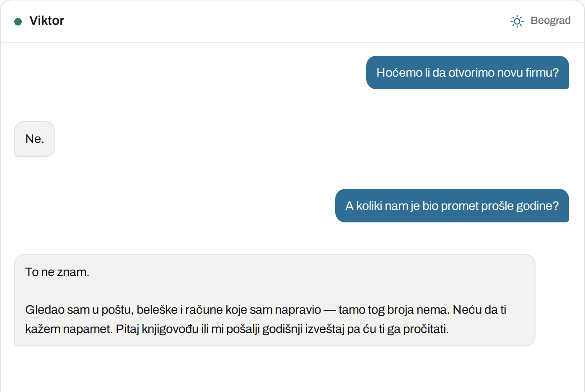Open Viktor's contact name in header
This screenshot has height=392, width=585.
pyautogui.click(x=47, y=21)
